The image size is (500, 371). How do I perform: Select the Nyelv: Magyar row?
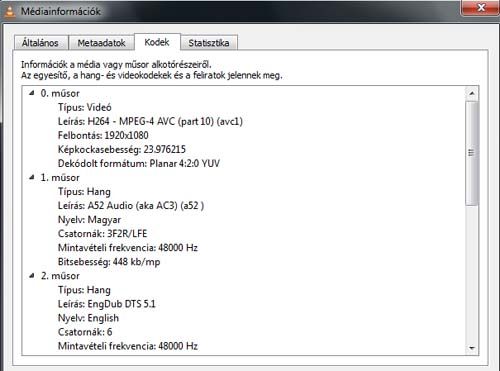(x=89, y=220)
